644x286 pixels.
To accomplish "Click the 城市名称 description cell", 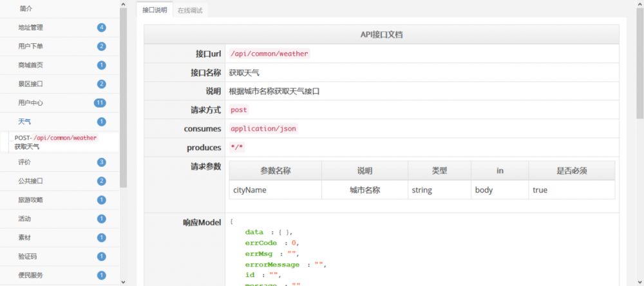I will [365, 190].
